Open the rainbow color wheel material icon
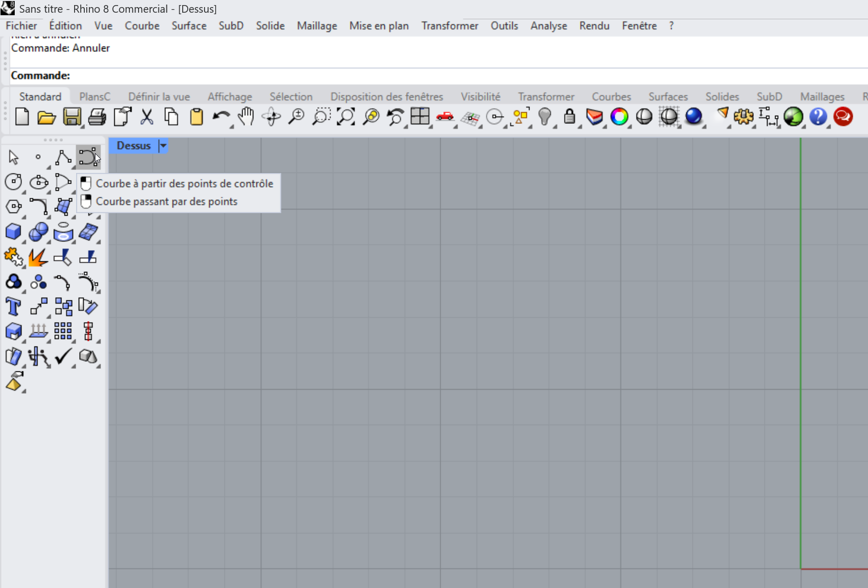 [619, 117]
